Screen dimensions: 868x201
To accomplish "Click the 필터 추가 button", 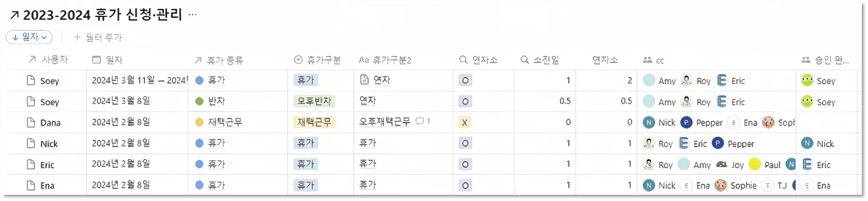I will click(98, 37).
